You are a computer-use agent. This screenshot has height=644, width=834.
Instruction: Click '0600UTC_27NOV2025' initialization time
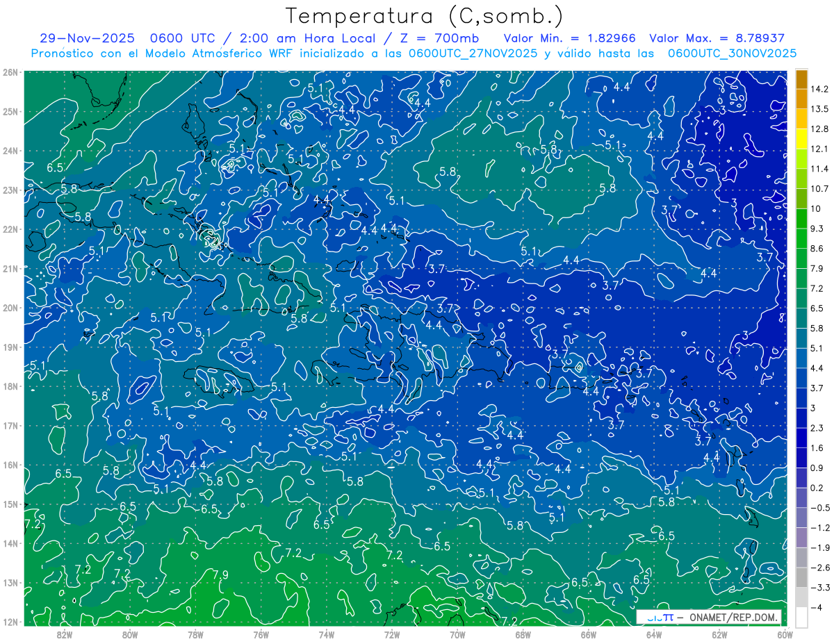coord(473,53)
